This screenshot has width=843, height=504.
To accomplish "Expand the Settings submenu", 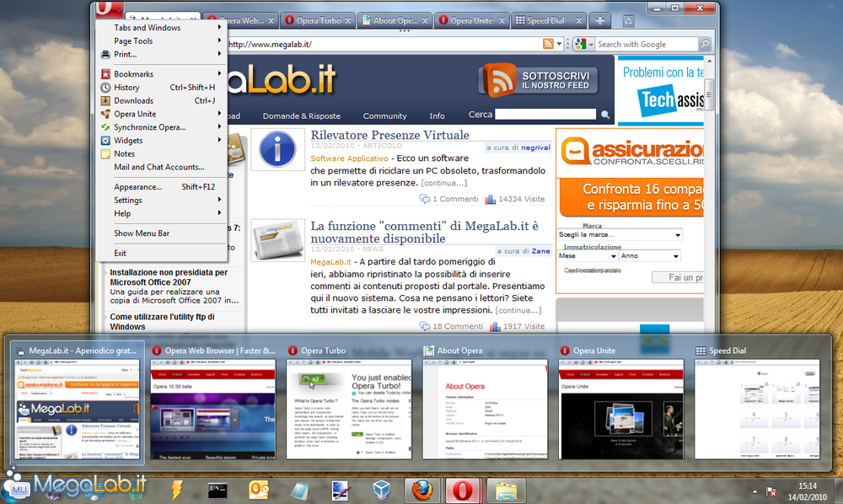I will [x=161, y=200].
